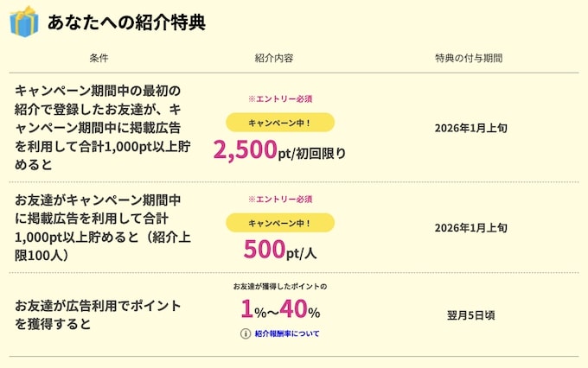This screenshot has height=368, width=588.
Task: Click ※エントリー必須 note above 500pt badge
Action: [x=279, y=200]
